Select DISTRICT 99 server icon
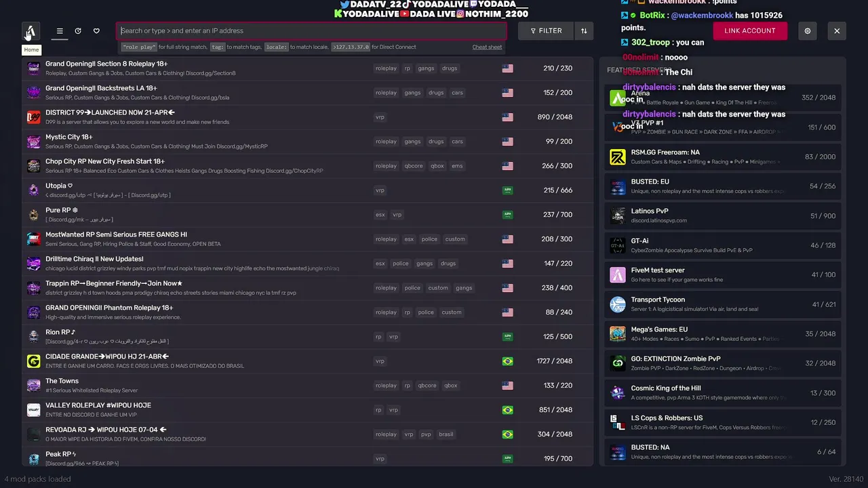 click(33, 117)
